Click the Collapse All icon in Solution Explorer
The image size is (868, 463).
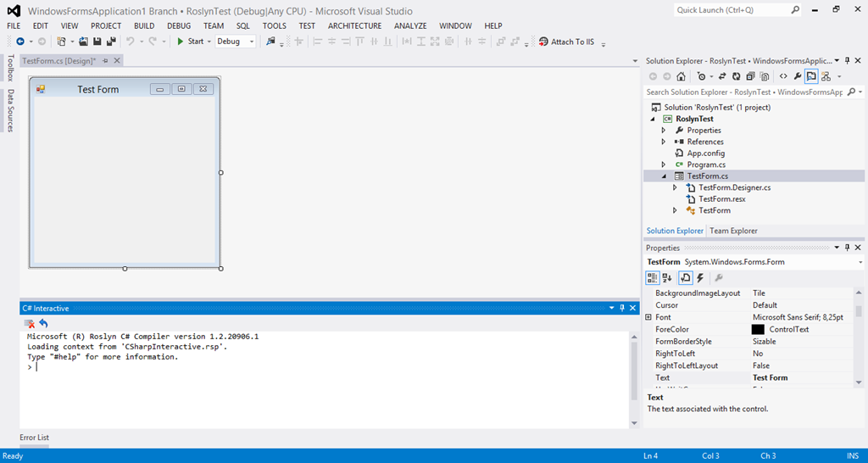click(x=750, y=76)
